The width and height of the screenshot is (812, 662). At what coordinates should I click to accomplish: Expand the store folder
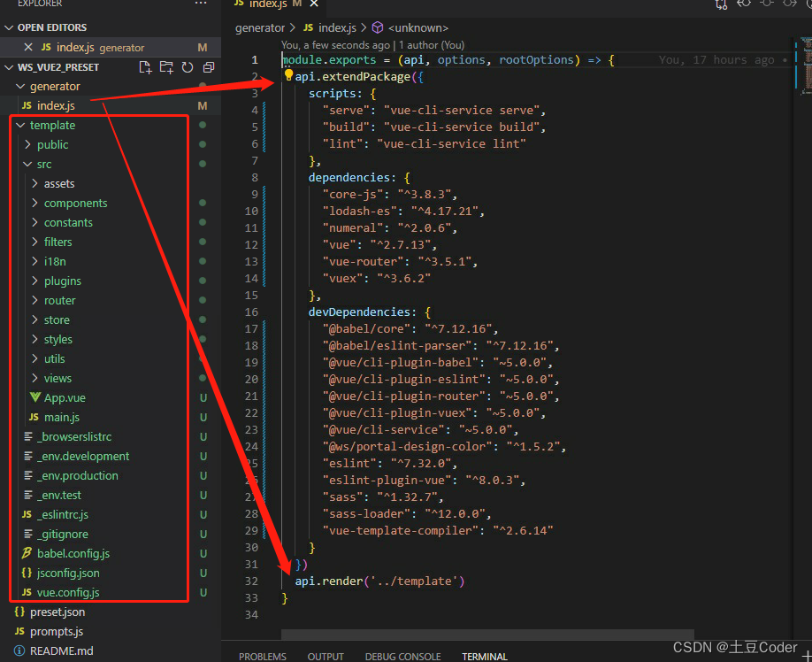pyautogui.click(x=34, y=319)
